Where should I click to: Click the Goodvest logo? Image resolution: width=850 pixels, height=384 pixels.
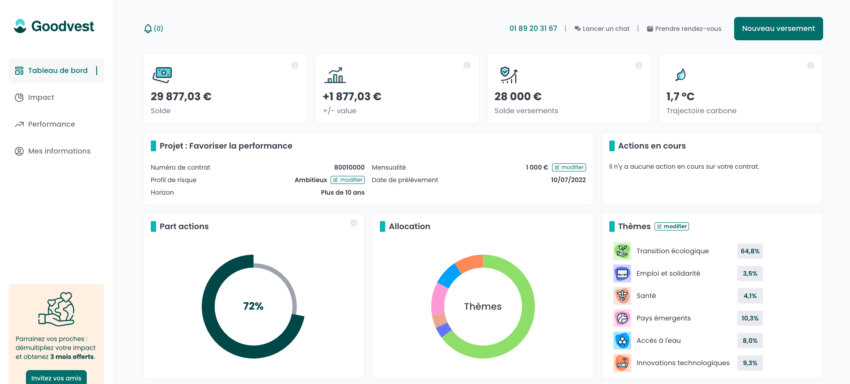click(54, 26)
